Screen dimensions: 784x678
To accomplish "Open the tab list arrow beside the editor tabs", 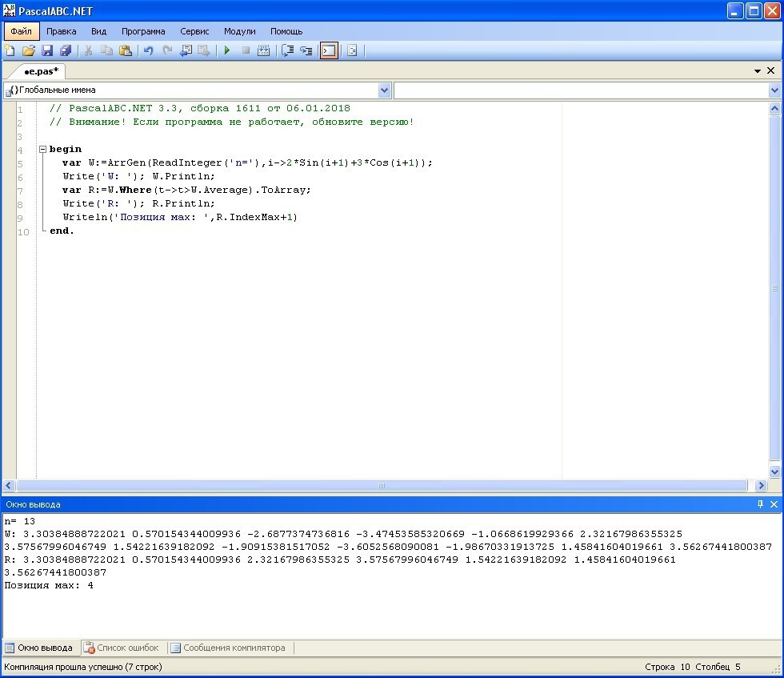I will [758, 71].
